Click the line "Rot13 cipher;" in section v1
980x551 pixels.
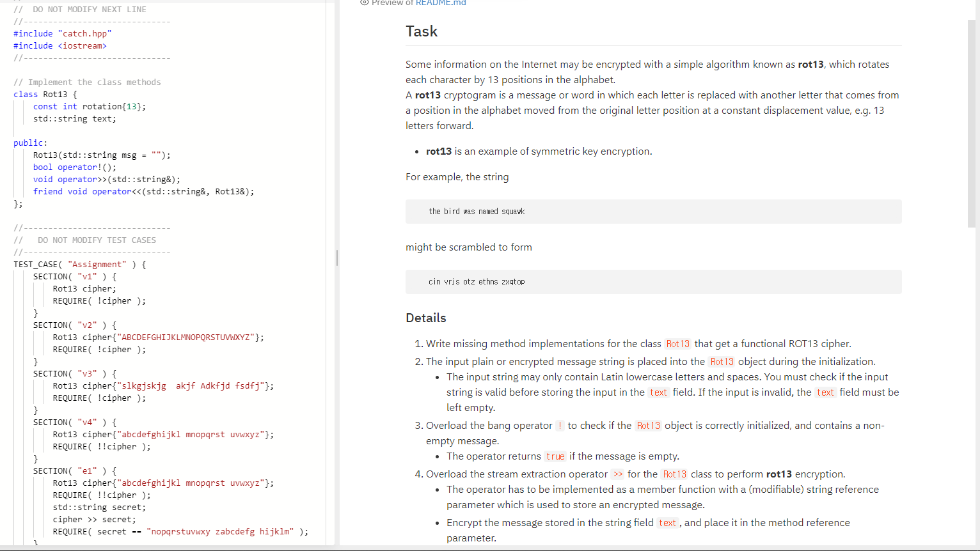click(84, 289)
